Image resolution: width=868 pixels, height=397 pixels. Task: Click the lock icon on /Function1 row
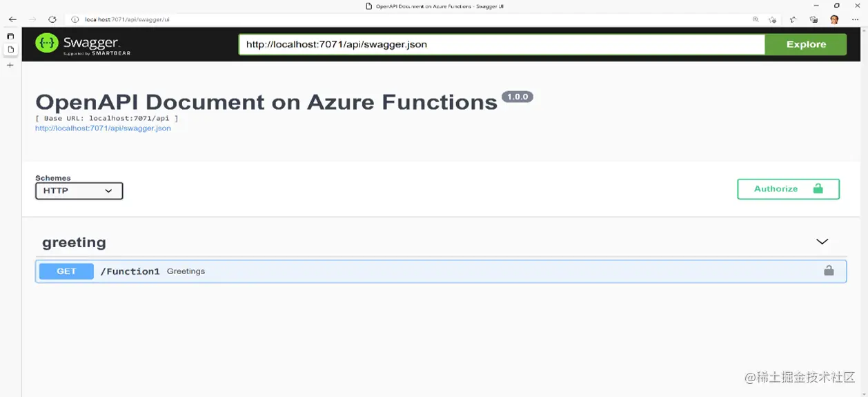(829, 271)
